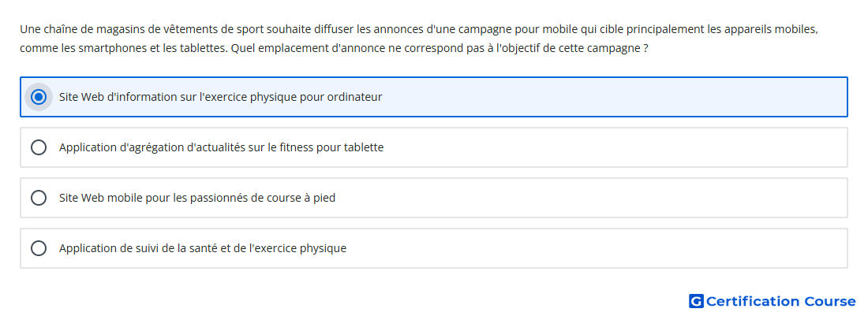Click the blue G logo icon
868x316 pixels.
click(x=696, y=301)
